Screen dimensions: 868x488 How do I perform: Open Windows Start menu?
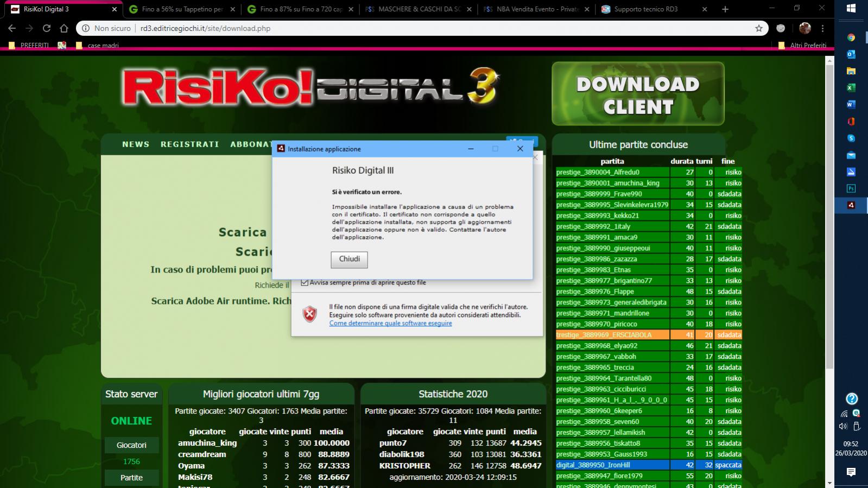coord(851,8)
